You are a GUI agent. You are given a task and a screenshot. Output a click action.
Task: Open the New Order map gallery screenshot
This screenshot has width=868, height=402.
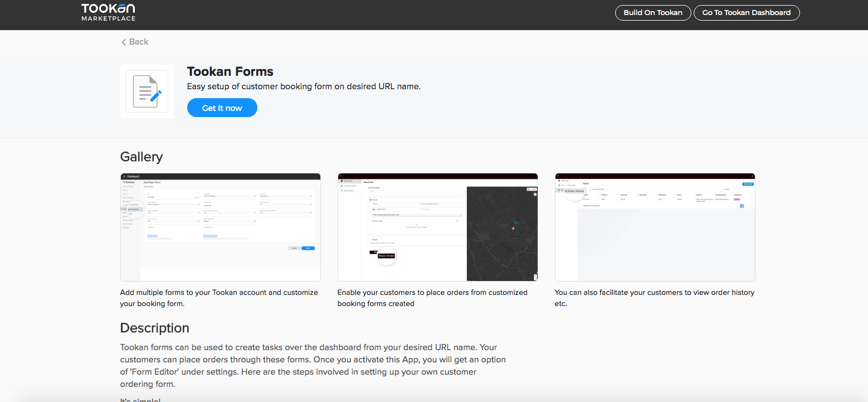[438, 227]
